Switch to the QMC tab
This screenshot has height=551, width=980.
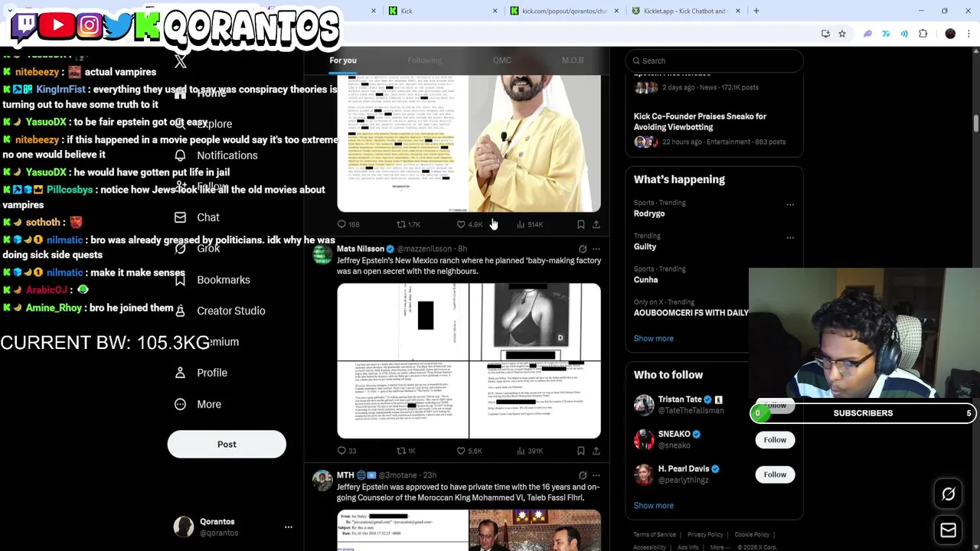pyautogui.click(x=502, y=60)
